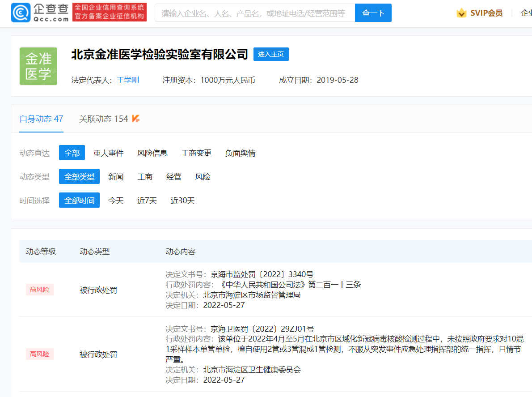Filter by 工商变更
The height and width of the screenshot is (397, 532).
pyautogui.click(x=196, y=153)
